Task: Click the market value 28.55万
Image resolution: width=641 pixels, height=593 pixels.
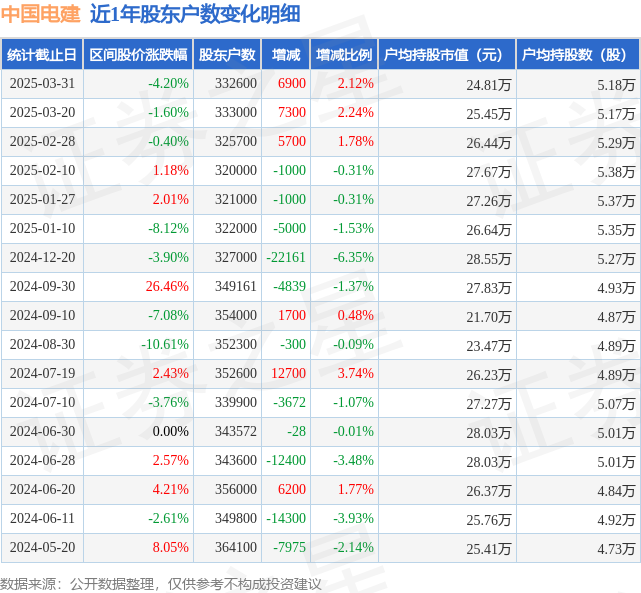Action: pyautogui.click(x=489, y=259)
